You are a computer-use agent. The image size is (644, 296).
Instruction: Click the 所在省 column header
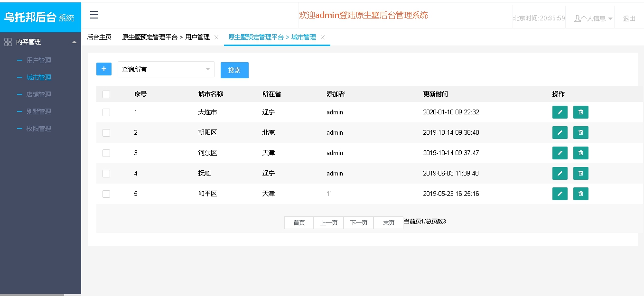pos(272,94)
